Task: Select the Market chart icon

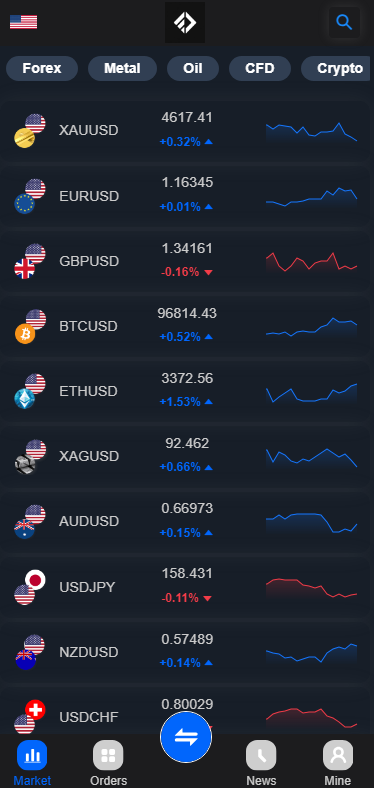Action: coord(32,755)
